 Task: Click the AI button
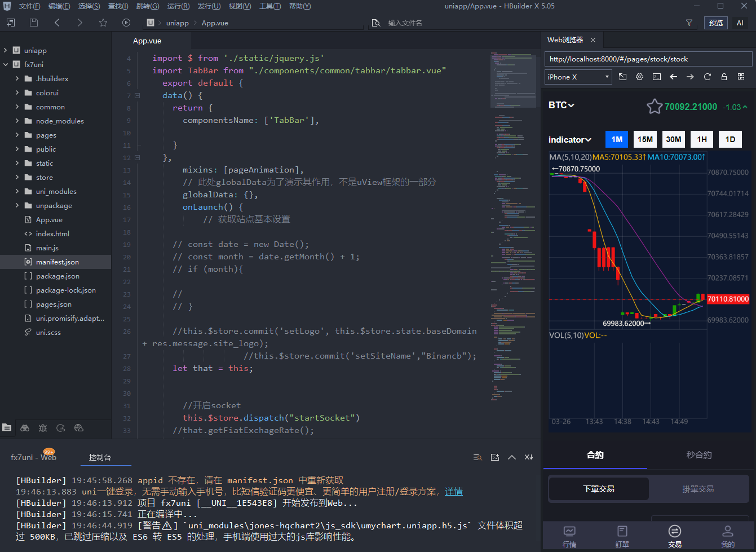(x=740, y=23)
